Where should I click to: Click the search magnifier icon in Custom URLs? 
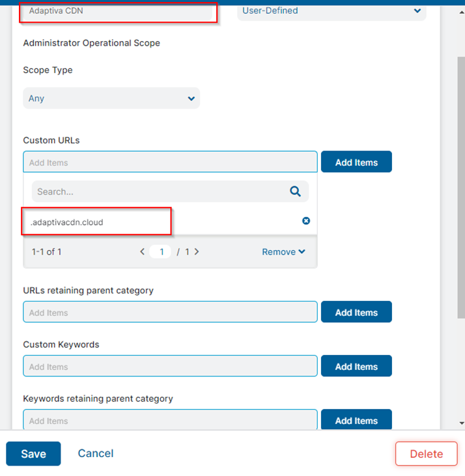[295, 191]
